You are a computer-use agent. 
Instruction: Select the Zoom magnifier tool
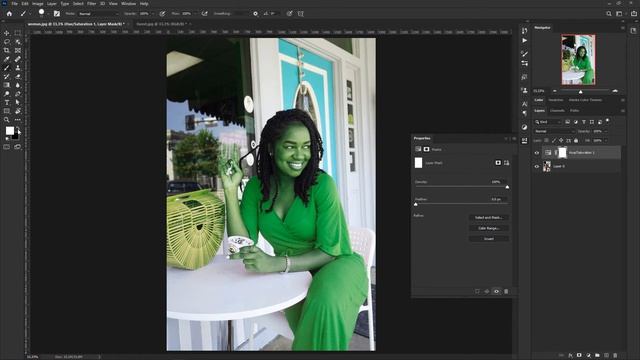pos(7,120)
